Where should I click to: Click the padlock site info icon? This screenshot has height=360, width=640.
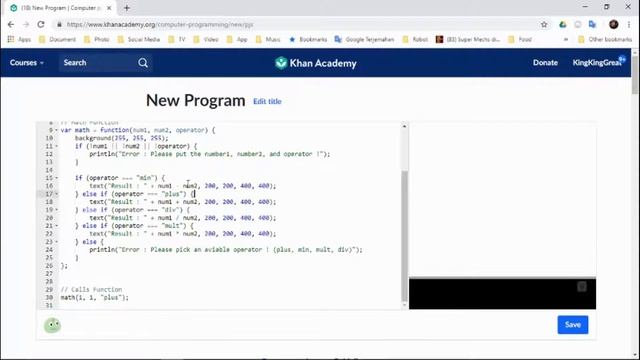tap(60, 24)
